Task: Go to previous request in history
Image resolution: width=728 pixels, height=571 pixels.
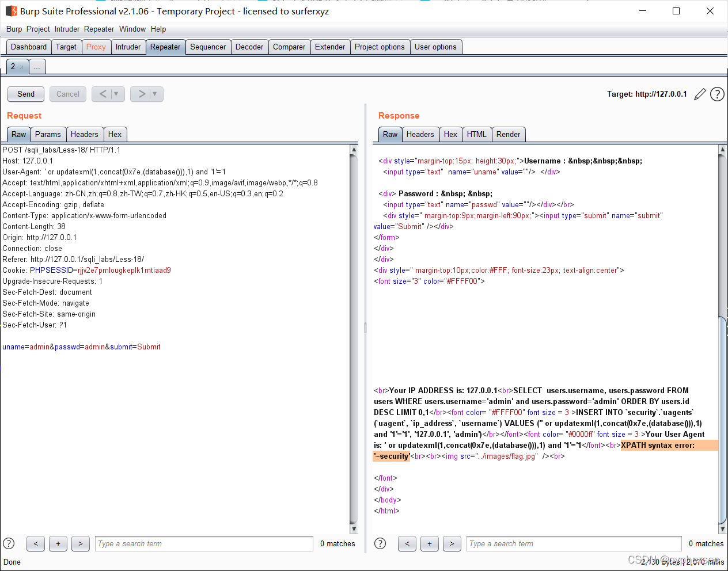Action: click(103, 94)
